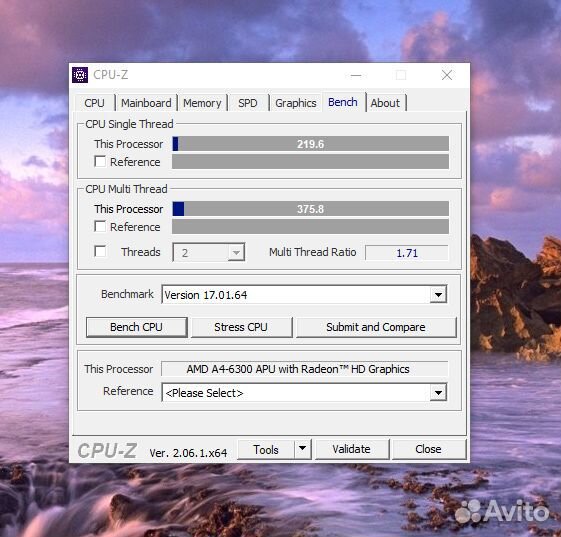Switch to the Mainboard tab
The image size is (561, 537).
(146, 103)
